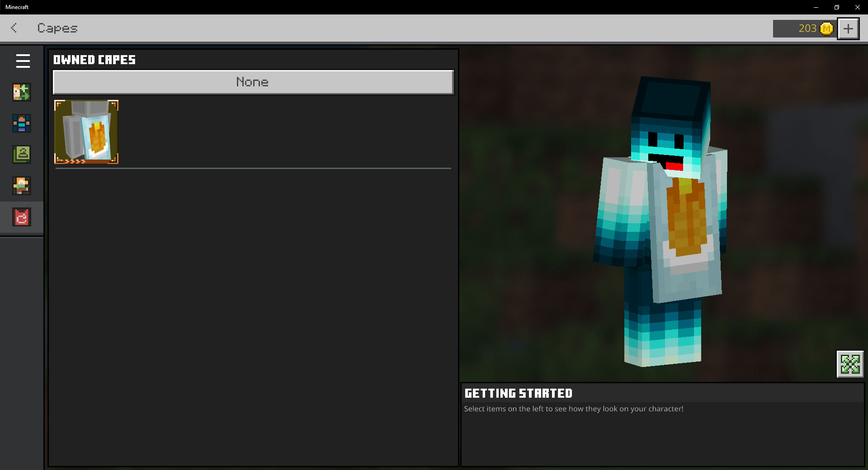The width and height of the screenshot is (868, 470).
Task: Click the Capes page title
Action: click(x=57, y=28)
